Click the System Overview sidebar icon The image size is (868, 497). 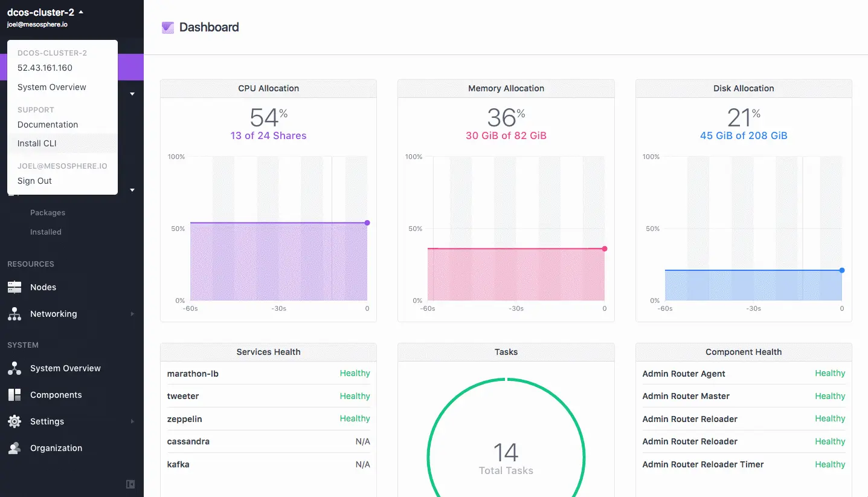pyautogui.click(x=14, y=368)
